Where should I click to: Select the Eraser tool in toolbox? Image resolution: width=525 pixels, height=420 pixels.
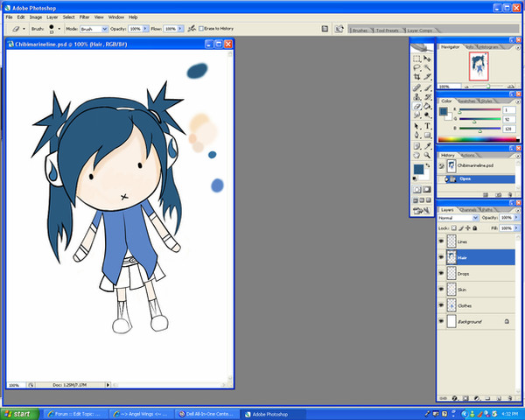pyautogui.click(x=416, y=106)
